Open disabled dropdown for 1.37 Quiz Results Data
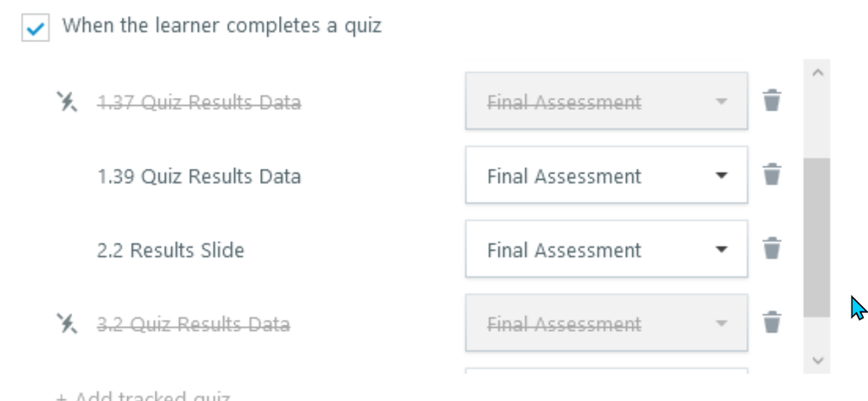 [606, 102]
